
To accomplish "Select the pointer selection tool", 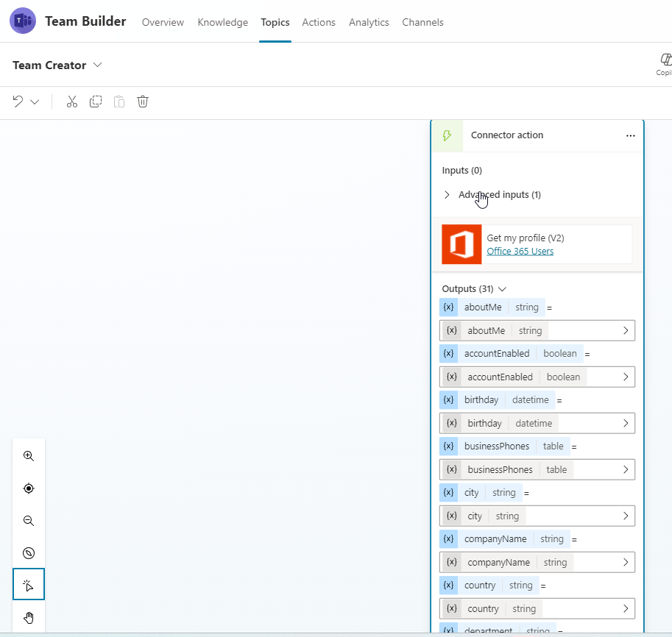I will pos(29,585).
